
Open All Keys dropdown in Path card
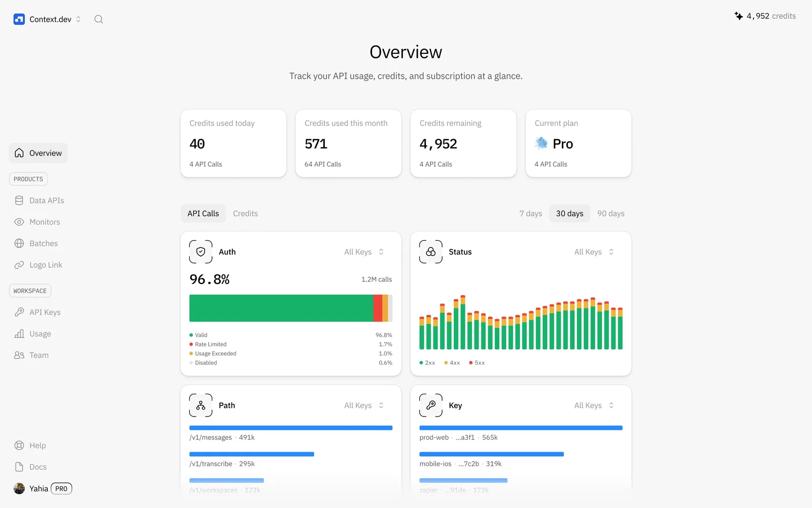tap(364, 405)
